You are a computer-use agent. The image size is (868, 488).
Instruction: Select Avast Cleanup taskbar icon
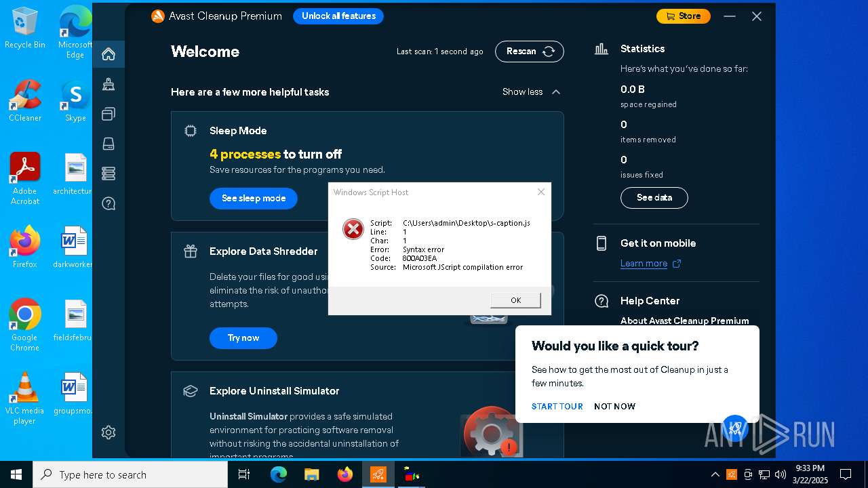click(378, 474)
